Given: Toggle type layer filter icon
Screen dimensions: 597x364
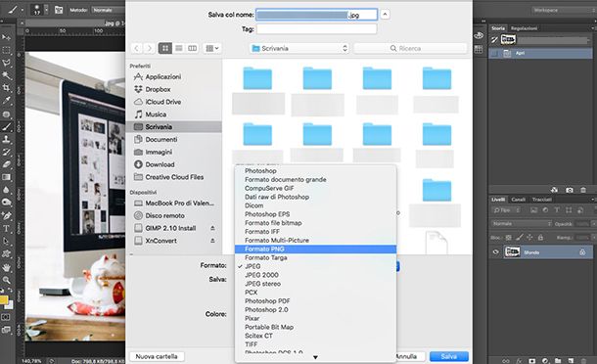Looking at the screenshot, I should click(557, 210).
